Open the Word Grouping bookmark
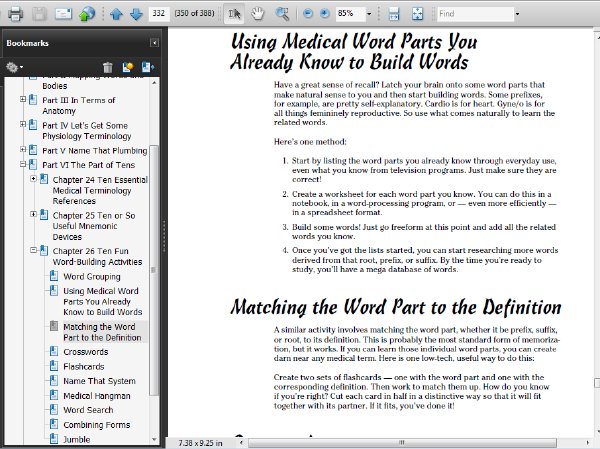This screenshot has height=449, width=600. click(92, 276)
